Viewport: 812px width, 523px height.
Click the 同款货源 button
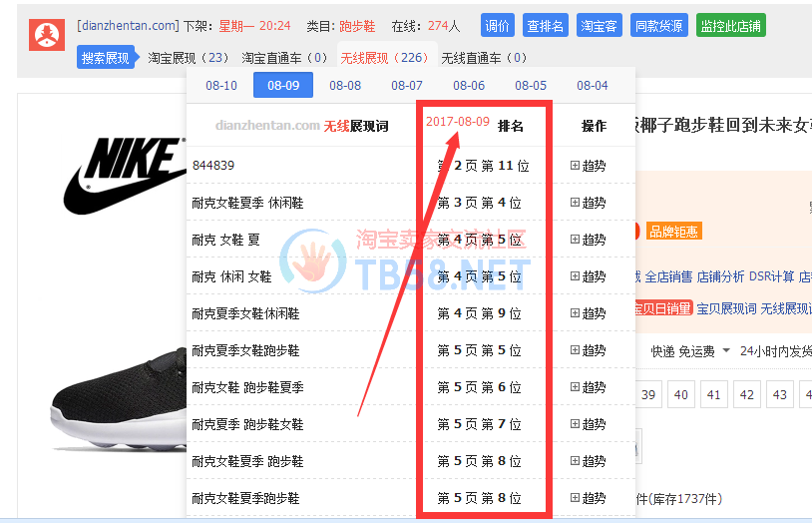[658, 25]
